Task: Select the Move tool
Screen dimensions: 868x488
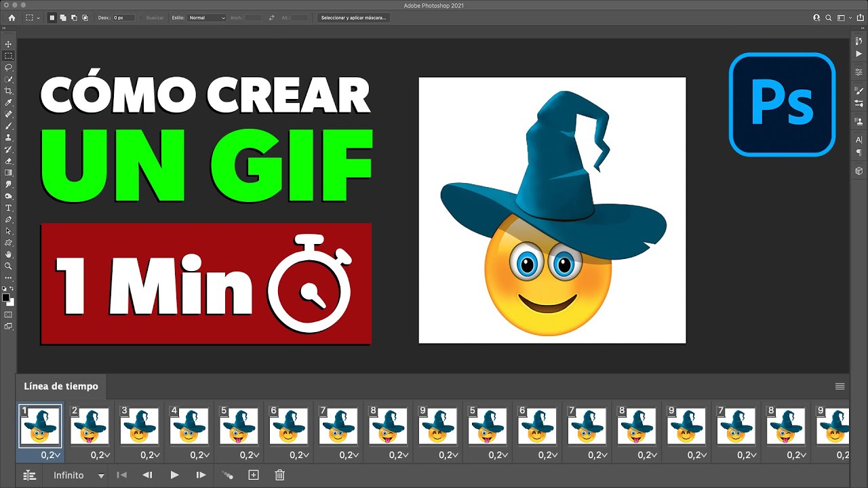Action: tap(8, 44)
